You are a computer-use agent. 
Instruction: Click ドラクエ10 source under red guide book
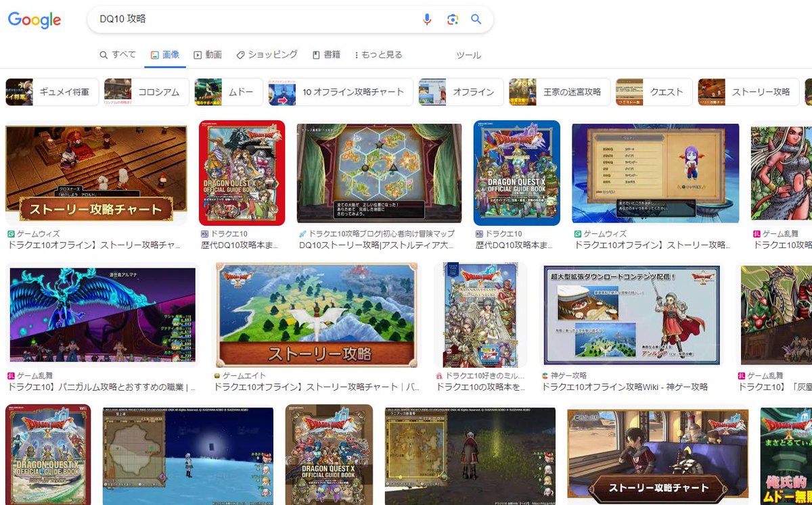coord(229,234)
